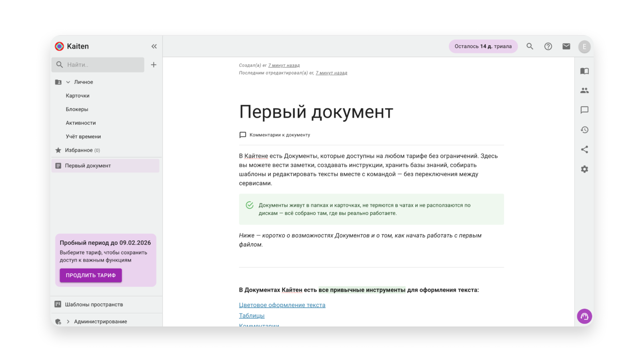The height and width of the screenshot is (362, 644).
Task: Open the support chat headset button
Action: 584,316
